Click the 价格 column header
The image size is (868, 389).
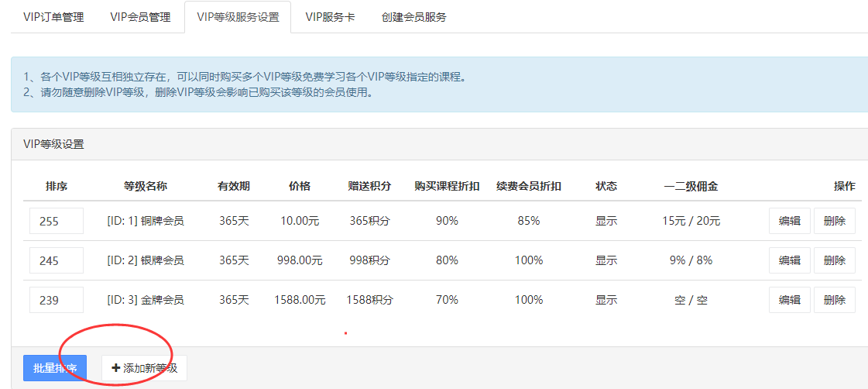coord(300,186)
